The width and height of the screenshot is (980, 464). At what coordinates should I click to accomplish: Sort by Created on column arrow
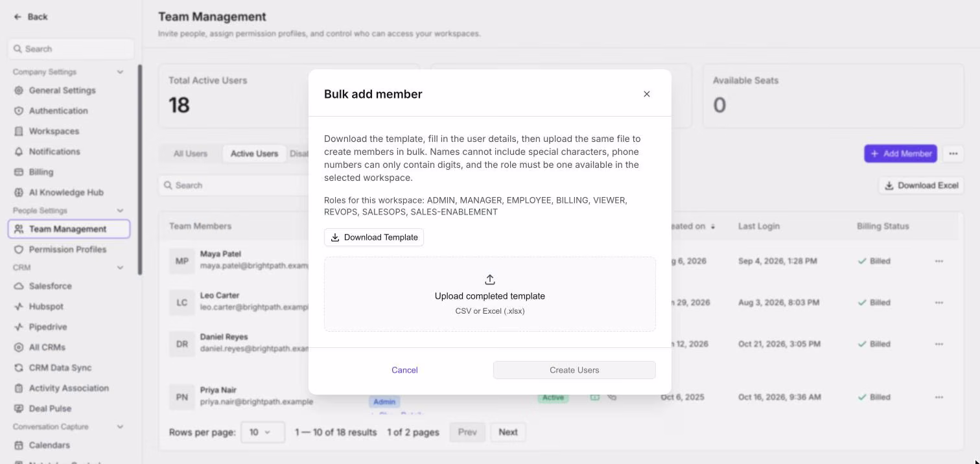click(713, 227)
